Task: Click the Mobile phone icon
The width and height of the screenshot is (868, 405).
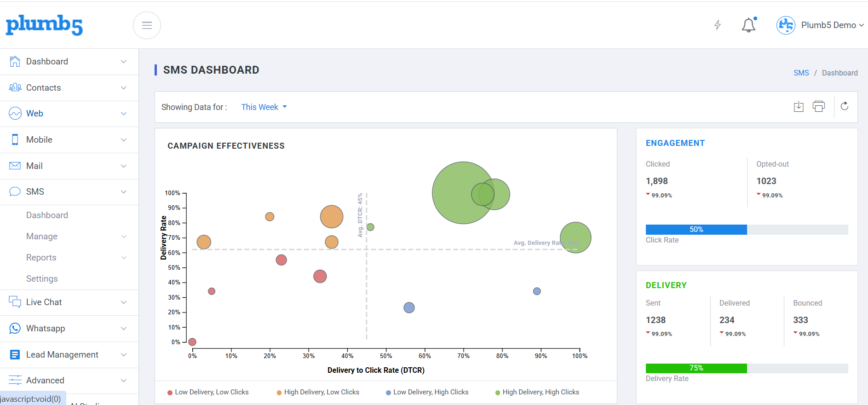Action: click(15, 139)
